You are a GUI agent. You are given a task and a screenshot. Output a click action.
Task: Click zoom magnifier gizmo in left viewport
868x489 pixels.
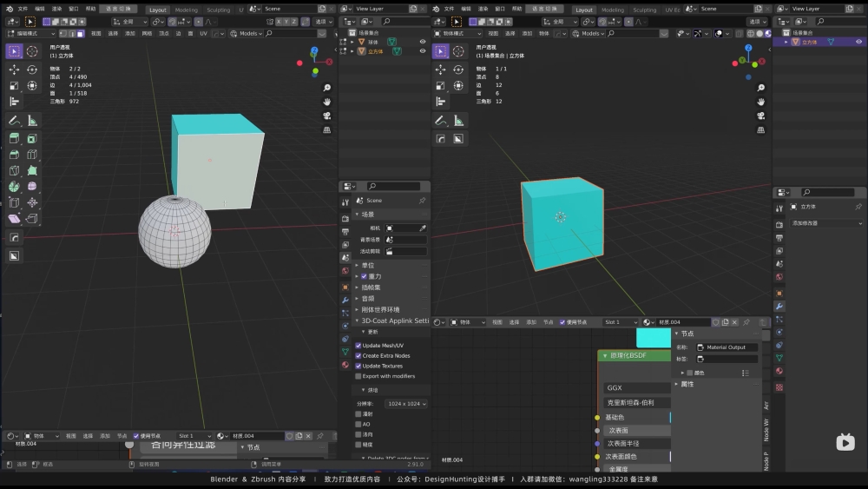click(327, 88)
